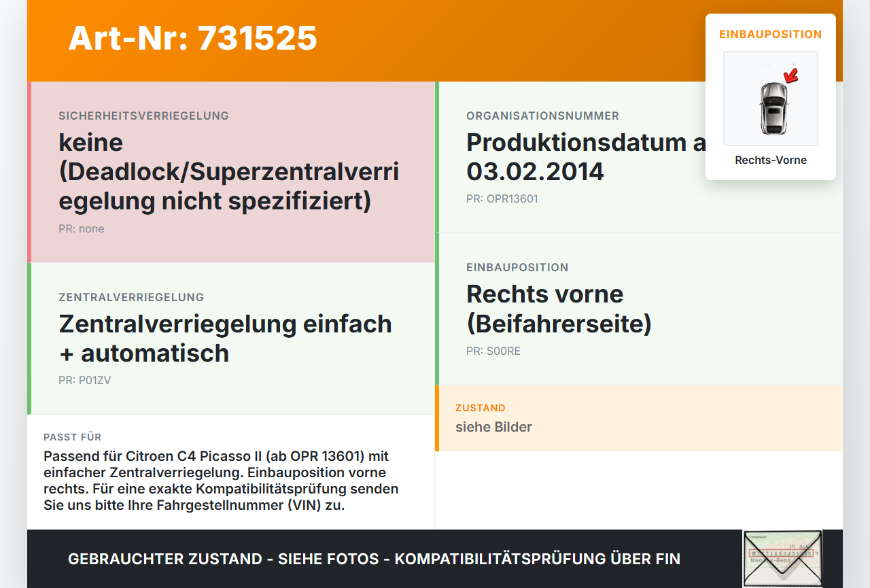Click the VIN document thumbnail at bottom
The image size is (870, 588).
click(x=782, y=559)
